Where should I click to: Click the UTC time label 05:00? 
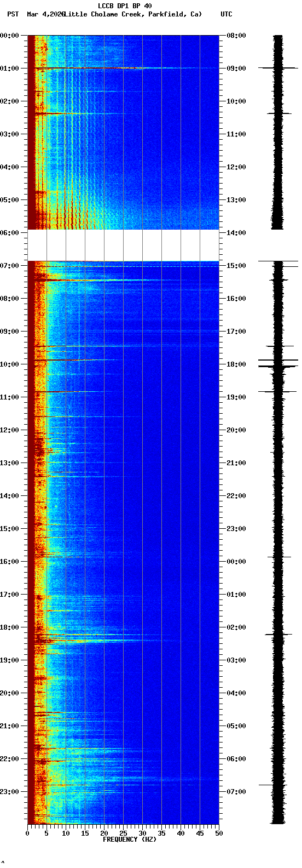[236, 726]
